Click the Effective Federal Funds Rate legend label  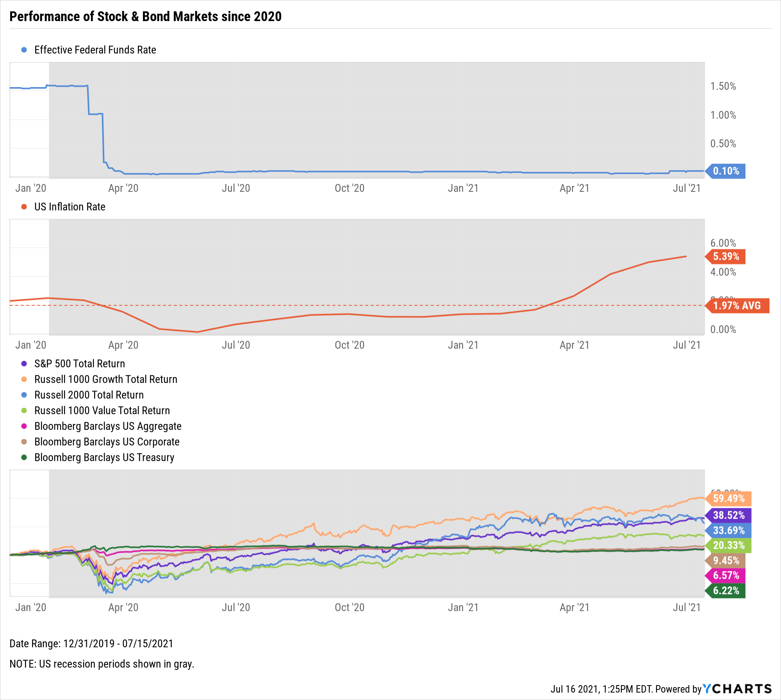point(95,50)
